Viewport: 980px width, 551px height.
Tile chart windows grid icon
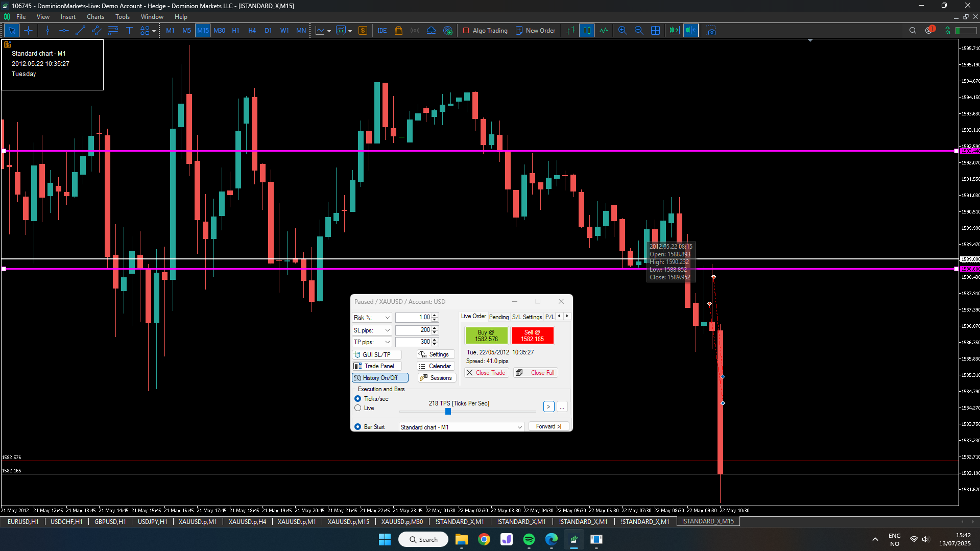click(656, 31)
